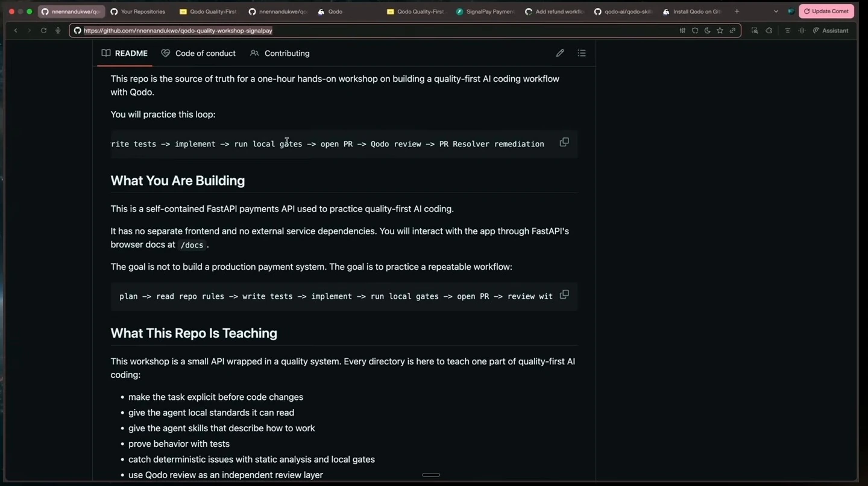The height and width of the screenshot is (486, 868).
Task: Switch to the Install Qodo on GitHub tab
Action: click(x=692, y=11)
